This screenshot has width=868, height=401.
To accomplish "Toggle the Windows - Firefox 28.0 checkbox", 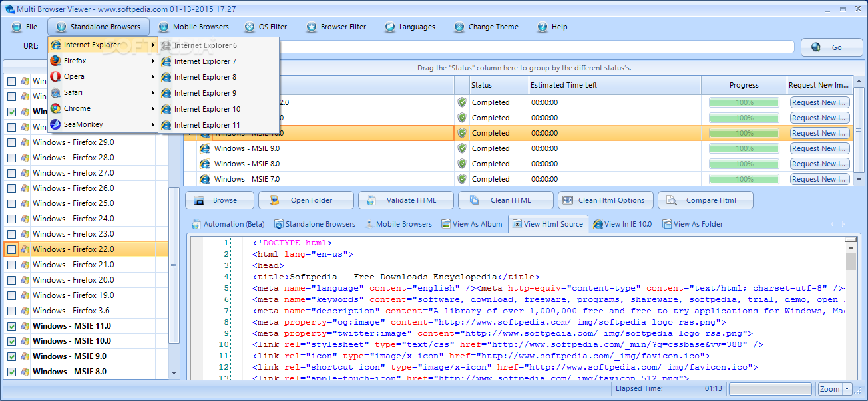I will tap(11, 158).
